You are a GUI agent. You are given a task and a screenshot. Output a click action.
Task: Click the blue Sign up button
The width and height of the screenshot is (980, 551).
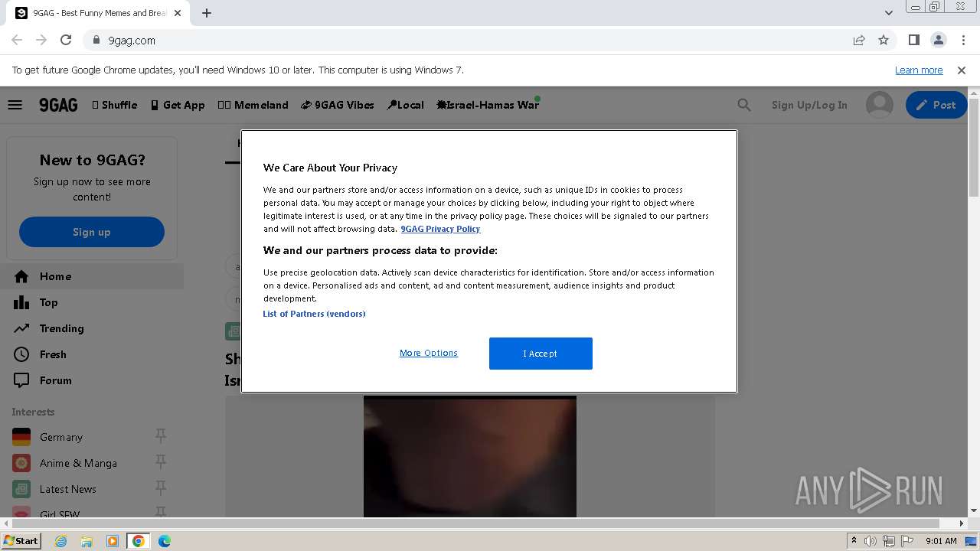pos(92,232)
